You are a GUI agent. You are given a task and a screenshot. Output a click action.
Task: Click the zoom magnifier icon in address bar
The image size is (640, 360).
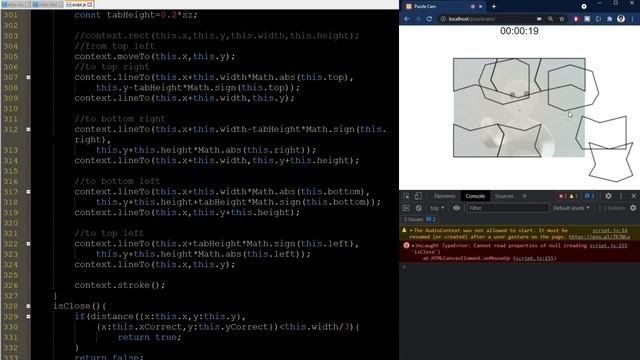550,19
